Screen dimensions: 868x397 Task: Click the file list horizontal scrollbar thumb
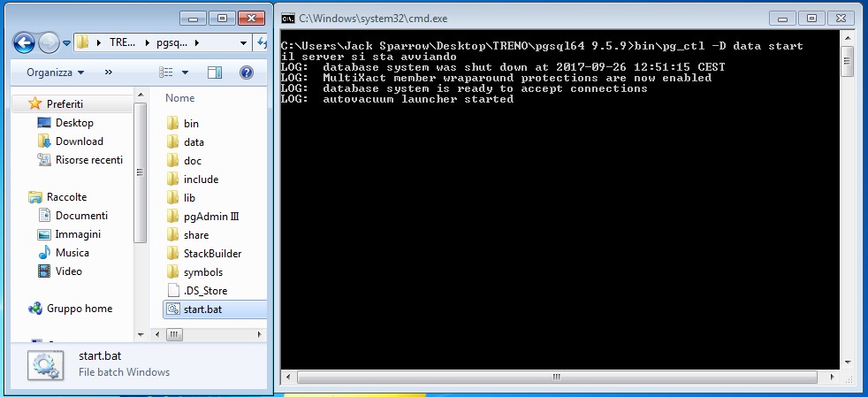(x=175, y=335)
